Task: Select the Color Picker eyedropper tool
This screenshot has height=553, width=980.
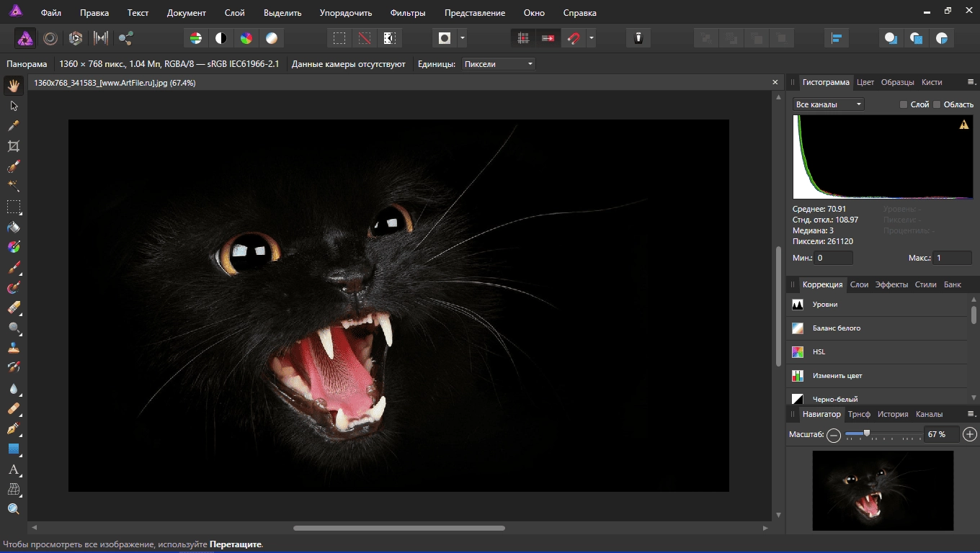Action: click(x=14, y=126)
